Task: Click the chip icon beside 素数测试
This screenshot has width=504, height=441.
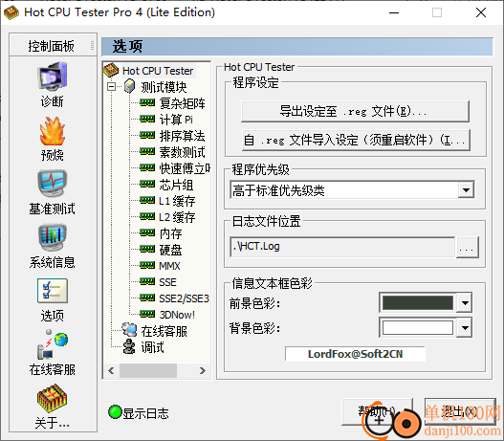Action: click(147, 151)
